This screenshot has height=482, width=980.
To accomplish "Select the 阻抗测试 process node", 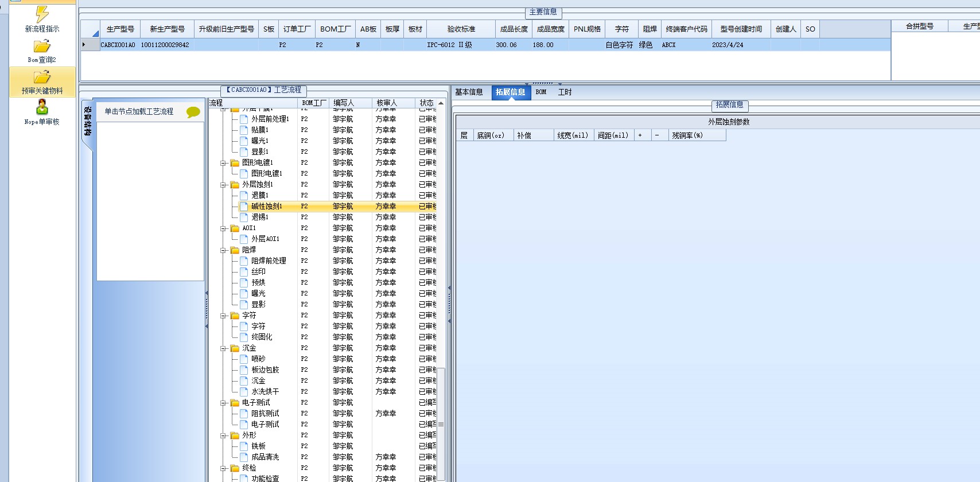I will tap(265, 414).
